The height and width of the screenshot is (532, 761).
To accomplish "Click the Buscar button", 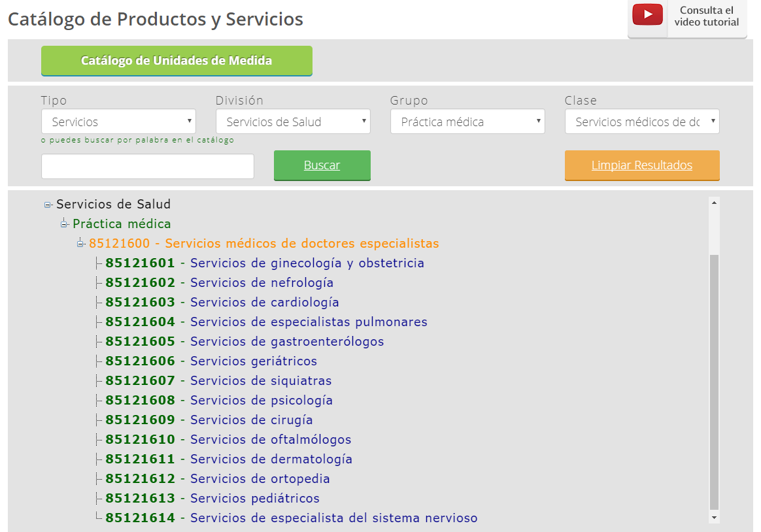I will (x=322, y=165).
